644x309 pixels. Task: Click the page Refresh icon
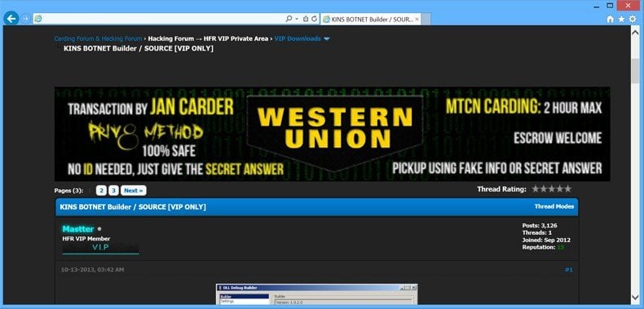[x=314, y=19]
